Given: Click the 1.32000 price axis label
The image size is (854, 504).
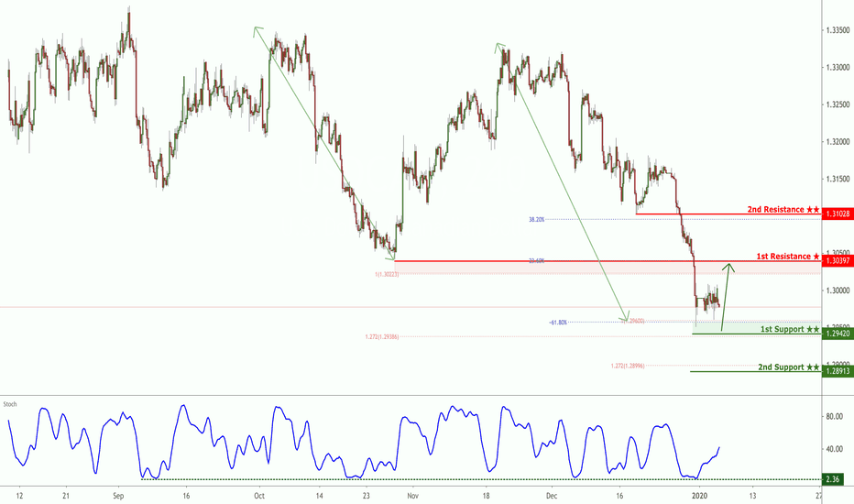Looking at the screenshot, I should click(838, 142).
